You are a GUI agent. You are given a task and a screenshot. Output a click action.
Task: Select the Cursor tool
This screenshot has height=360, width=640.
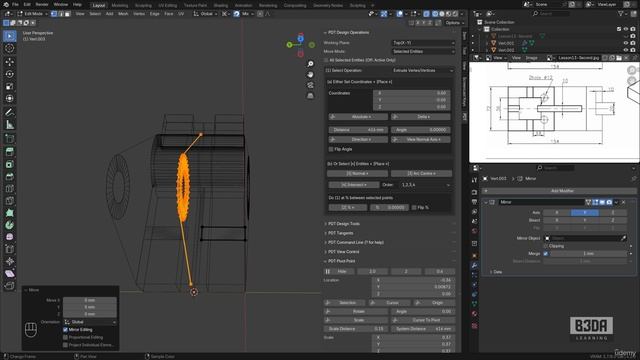(9, 48)
